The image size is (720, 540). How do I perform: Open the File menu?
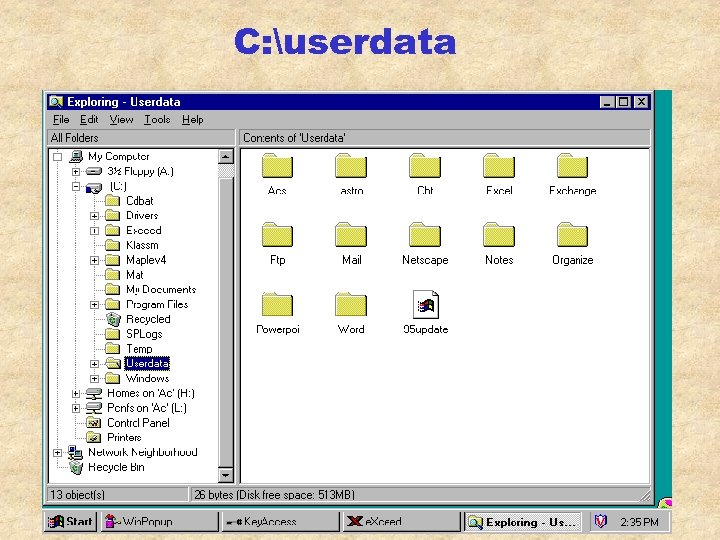coord(61,120)
